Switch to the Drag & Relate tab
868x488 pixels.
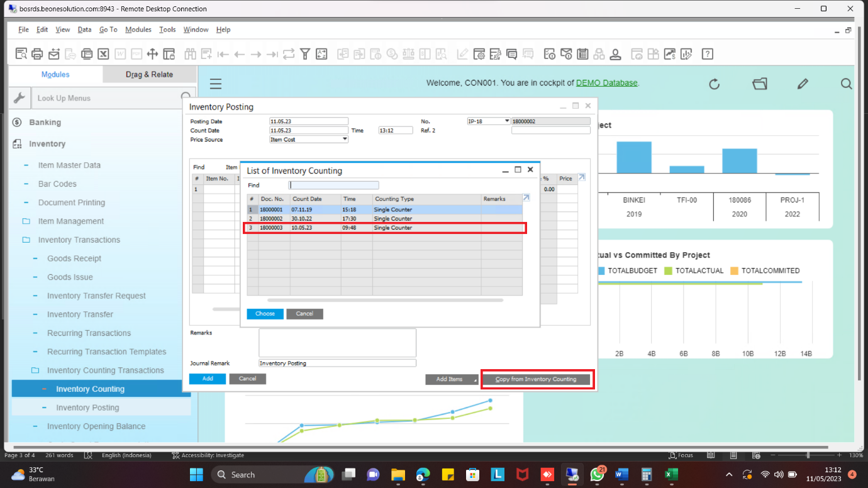(x=149, y=74)
